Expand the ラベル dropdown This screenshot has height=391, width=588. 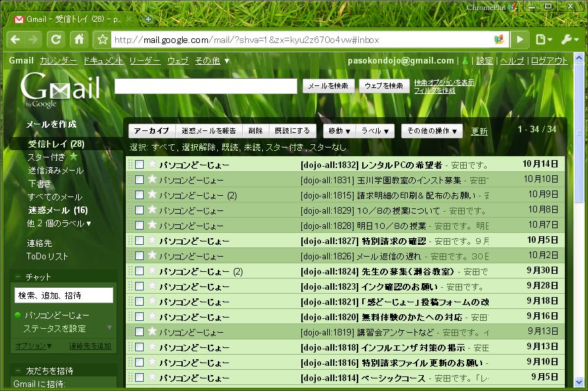pos(377,131)
